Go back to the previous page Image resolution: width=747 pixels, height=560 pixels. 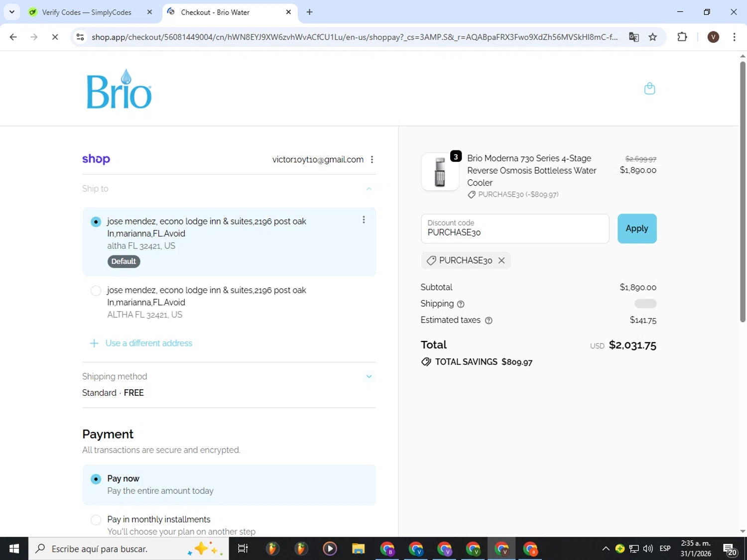13,37
